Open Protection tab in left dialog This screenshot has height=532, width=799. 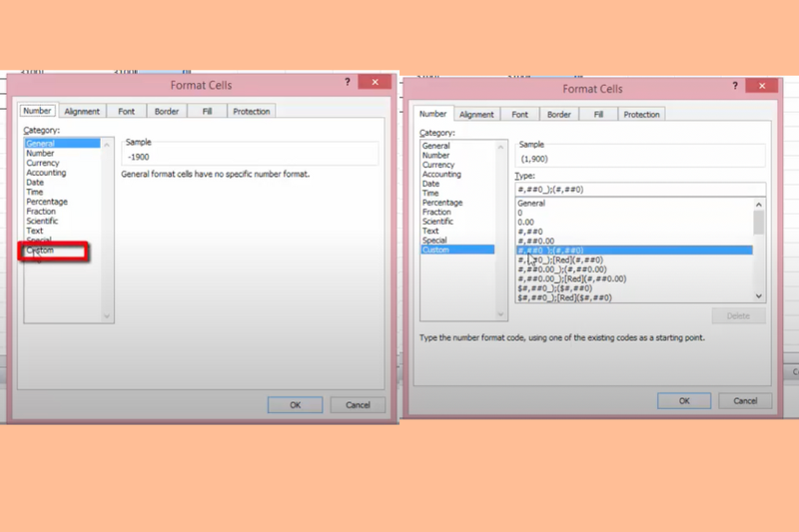pyautogui.click(x=252, y=112)
